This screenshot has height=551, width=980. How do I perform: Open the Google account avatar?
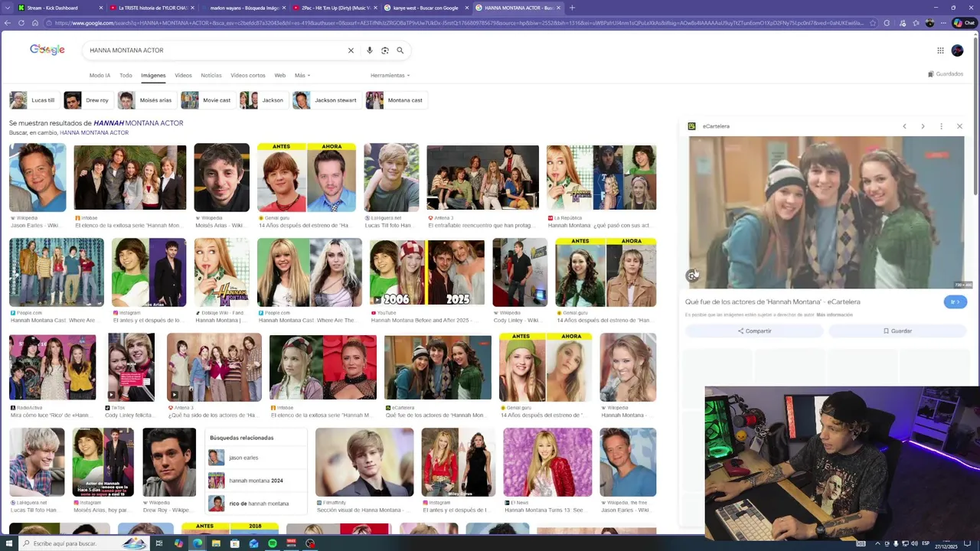click(x=957, y=51)
